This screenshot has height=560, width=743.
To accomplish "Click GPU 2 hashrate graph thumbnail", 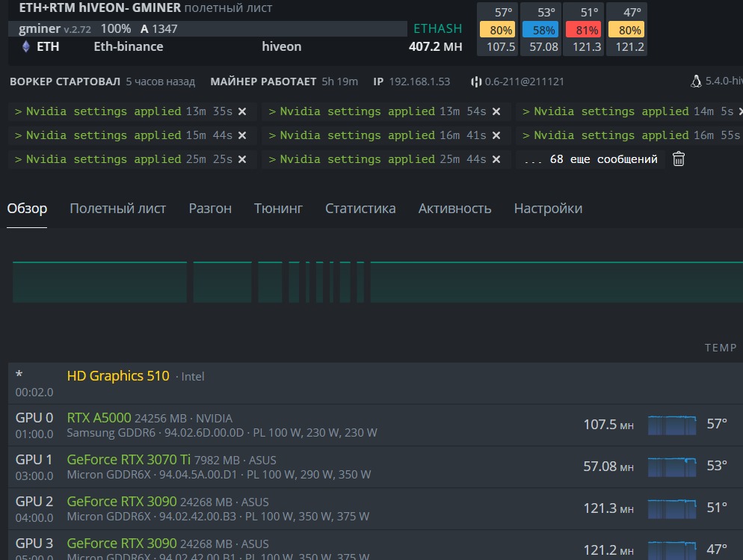I will pos(672,508).
